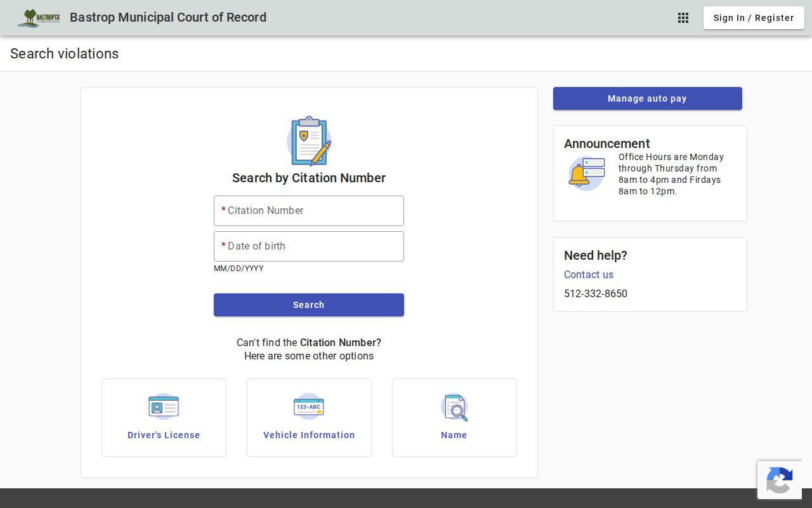812x508 pixels.
Task: Click the Bastrop TX logo
Action: [x=39, y=18]
